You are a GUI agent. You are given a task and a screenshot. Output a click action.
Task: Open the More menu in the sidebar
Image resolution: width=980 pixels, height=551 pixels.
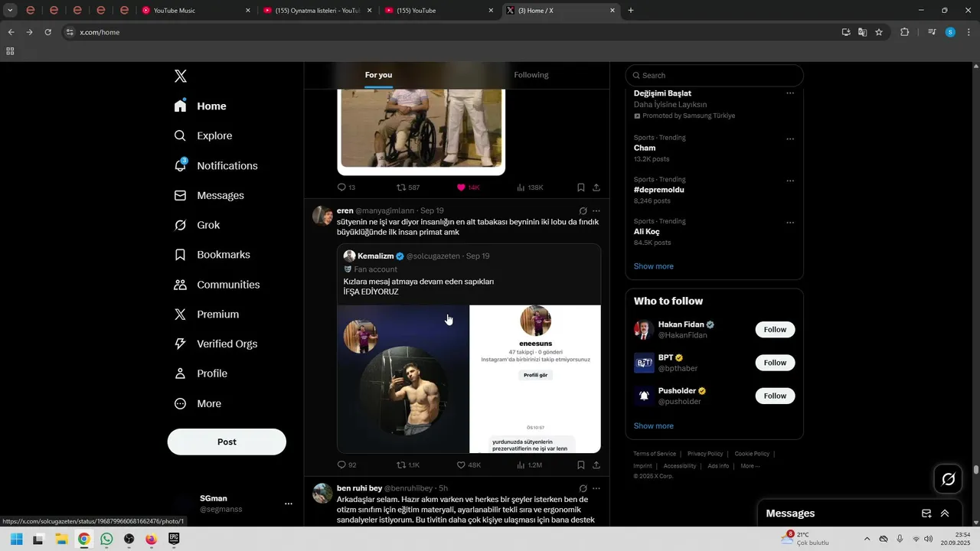198,403
